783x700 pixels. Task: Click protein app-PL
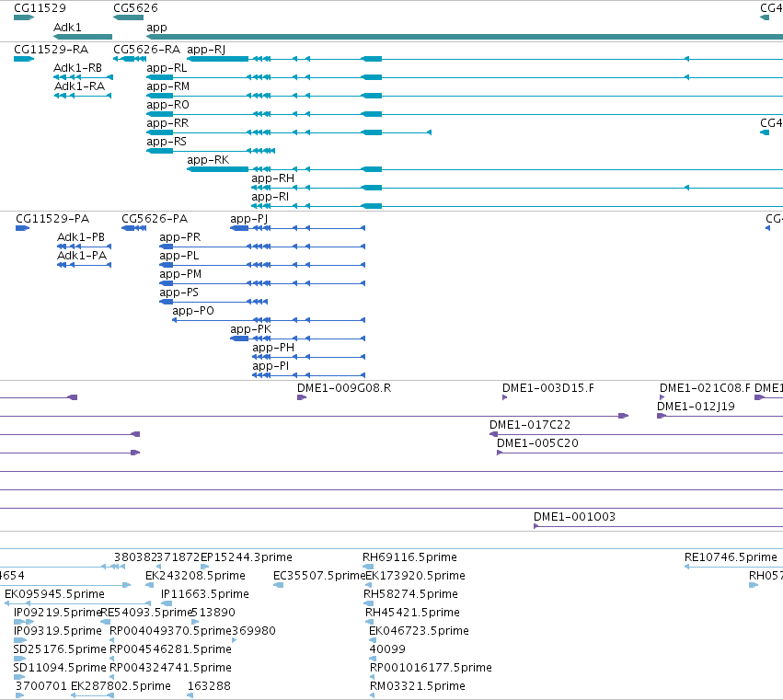(x=262, y=265)
